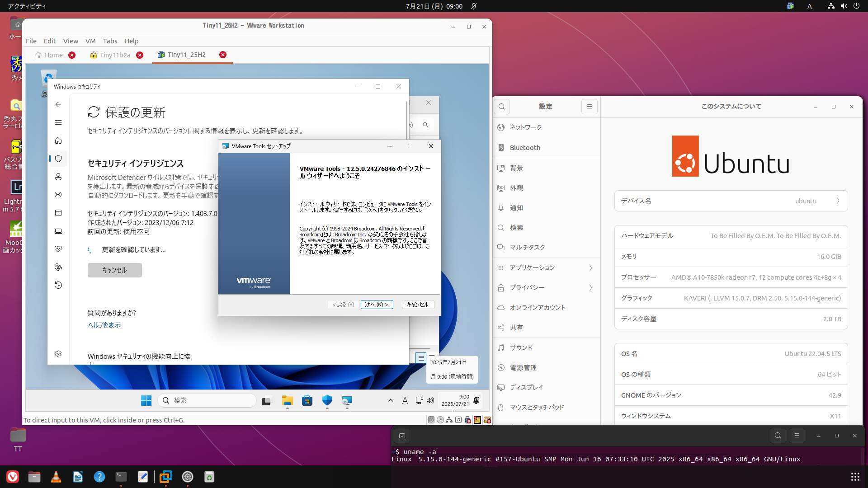Click the search icon in Settings sidebar header
The image size is (868, 488).
pos(502,107)
